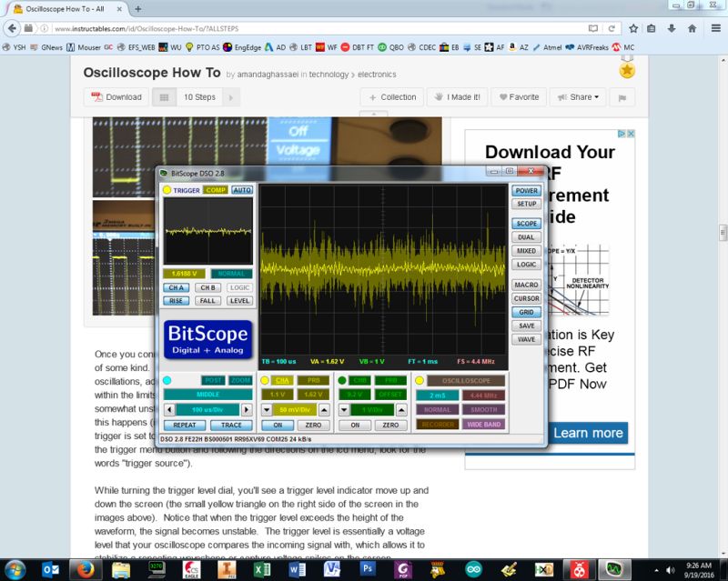Open a new browser tab with plus
Image resolution: width=728 pixels, height=581 pixels.
(138, 9)
